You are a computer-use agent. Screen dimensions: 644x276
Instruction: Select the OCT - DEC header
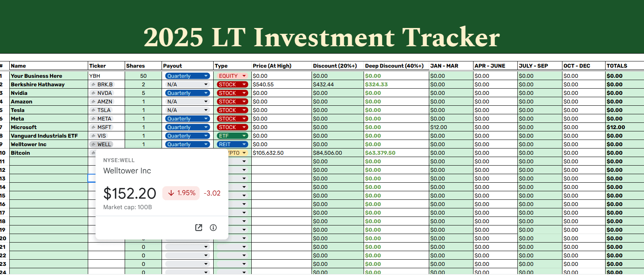point(584,66)
